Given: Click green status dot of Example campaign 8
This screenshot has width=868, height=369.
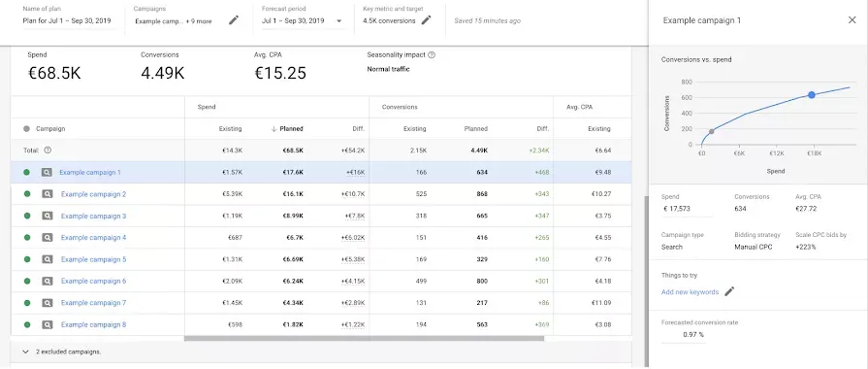Looking at the screenshot, I should [26, 324].
